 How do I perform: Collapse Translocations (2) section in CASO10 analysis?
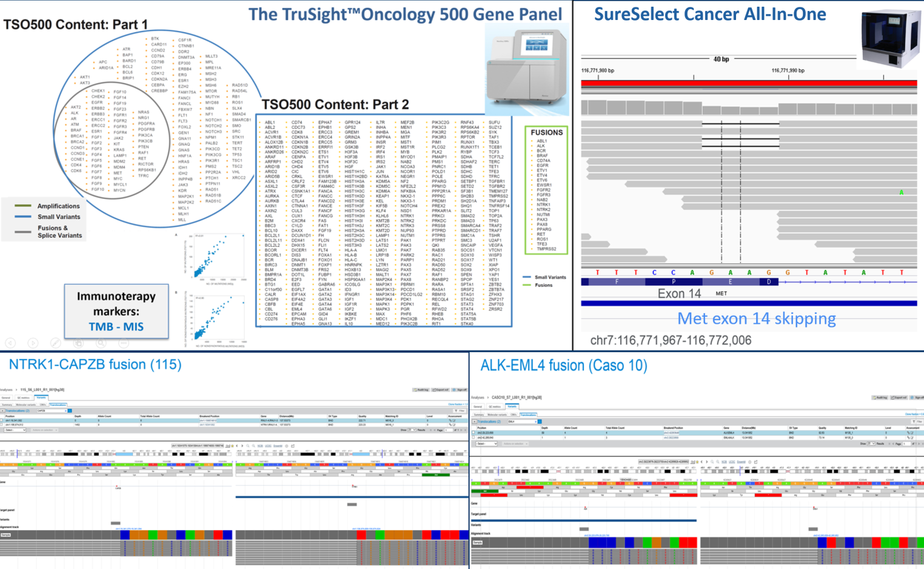click(x=474, y=422)
